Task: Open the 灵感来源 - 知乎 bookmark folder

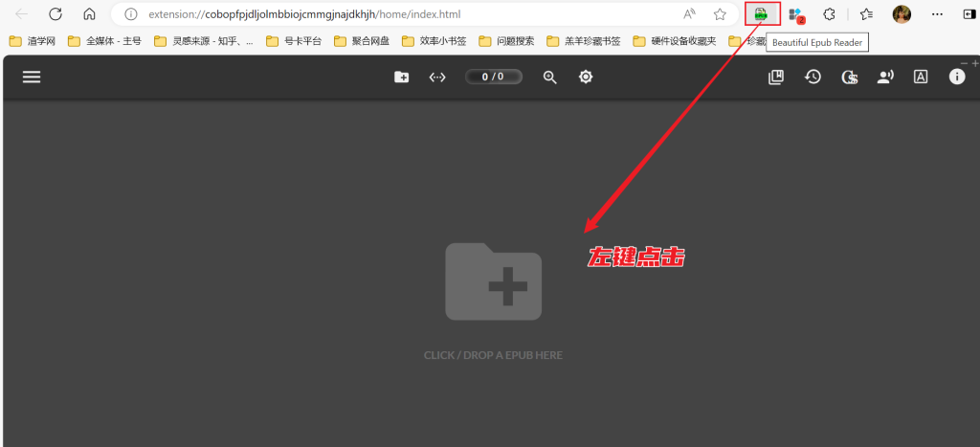Action: (x=204, y=41)
